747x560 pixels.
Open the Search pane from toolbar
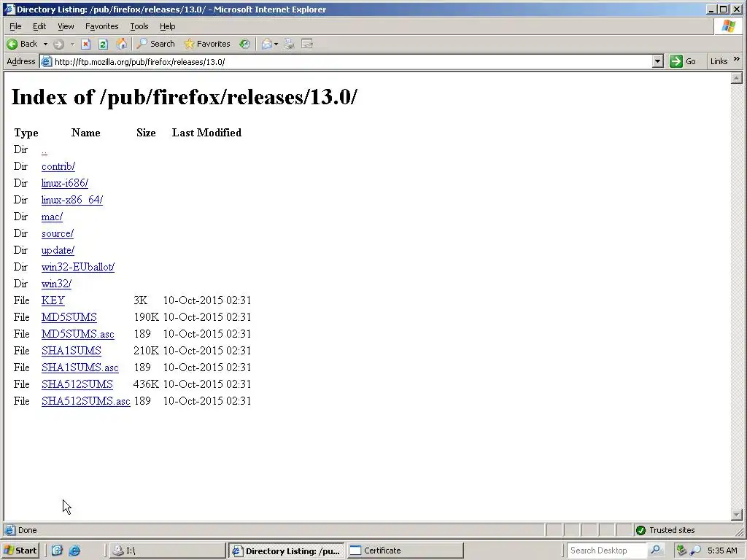coord(156,44)
